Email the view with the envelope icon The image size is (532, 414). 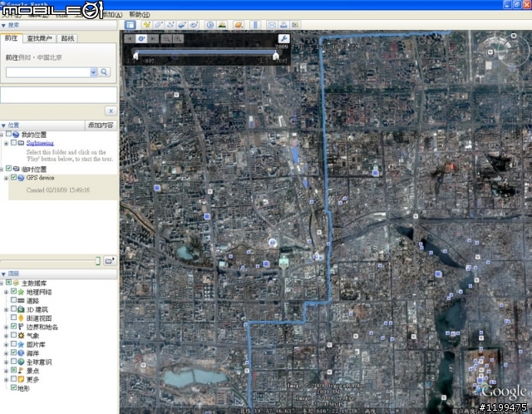coord(272,25)
